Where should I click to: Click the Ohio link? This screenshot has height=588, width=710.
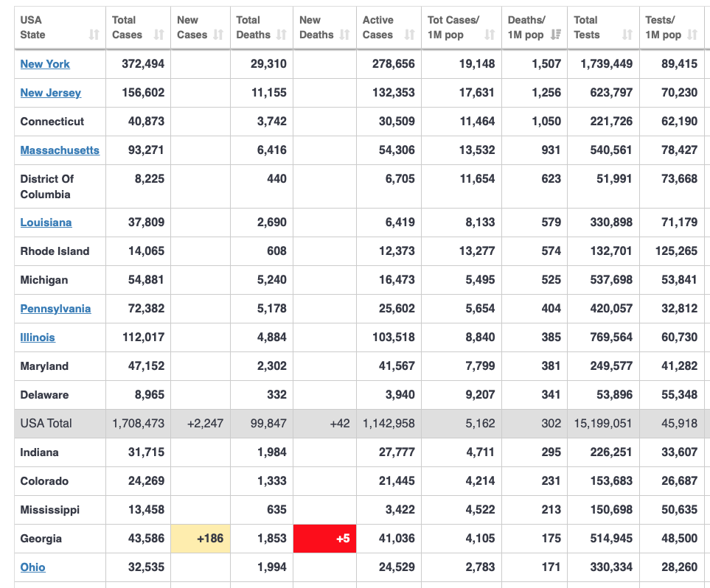[x=32, y=567]
